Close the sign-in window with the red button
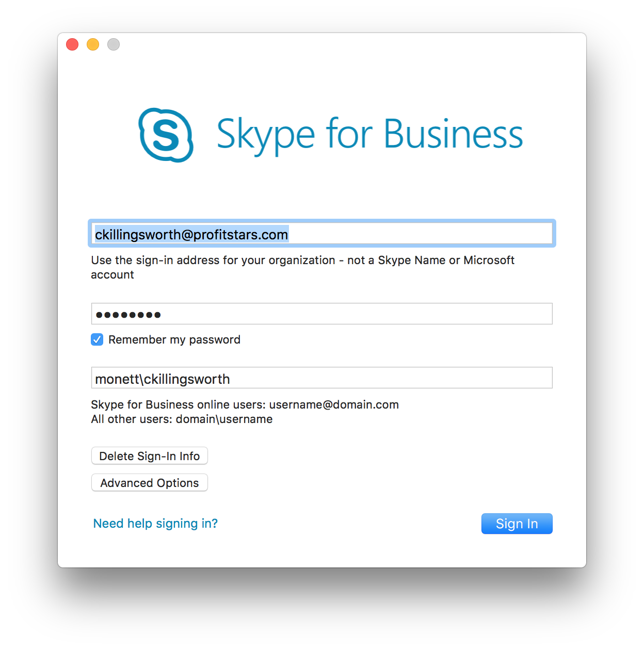Viewport: 644px width, 650px height. pos(72,45)
